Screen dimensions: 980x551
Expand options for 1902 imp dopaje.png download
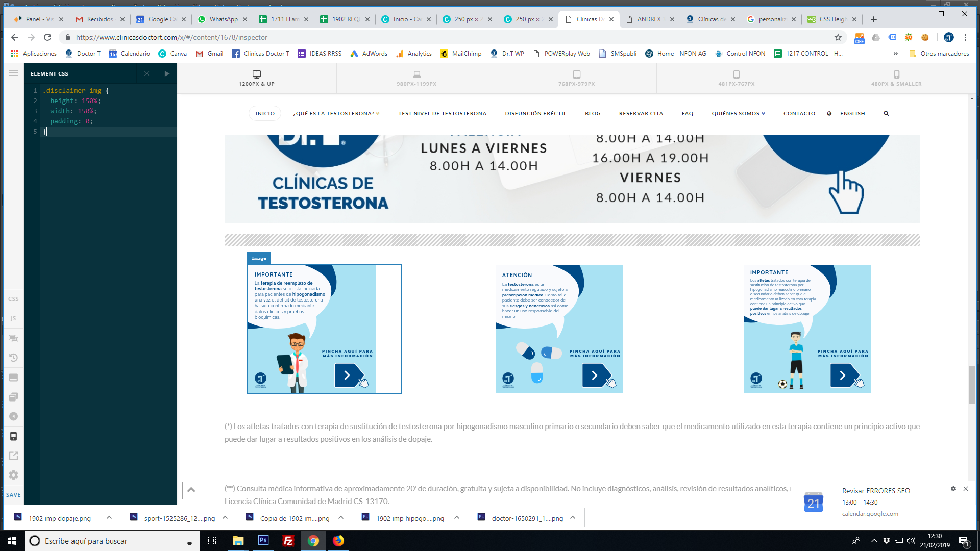109,518
